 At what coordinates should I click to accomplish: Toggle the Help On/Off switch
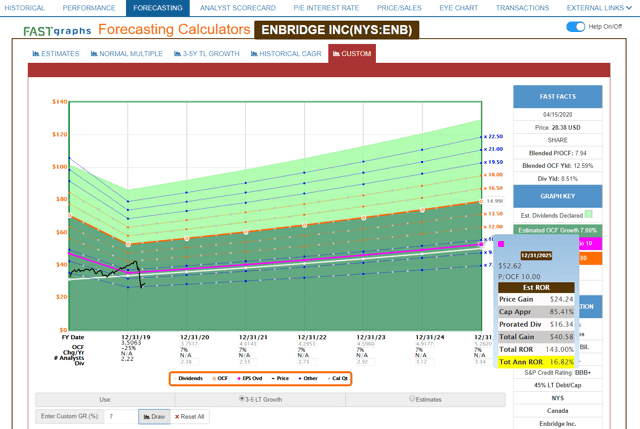pyautogui.click(x=575, y=27)
